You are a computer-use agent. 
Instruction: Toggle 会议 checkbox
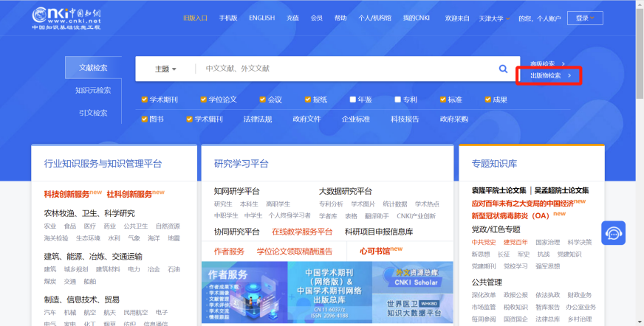(x=263, y=100)
